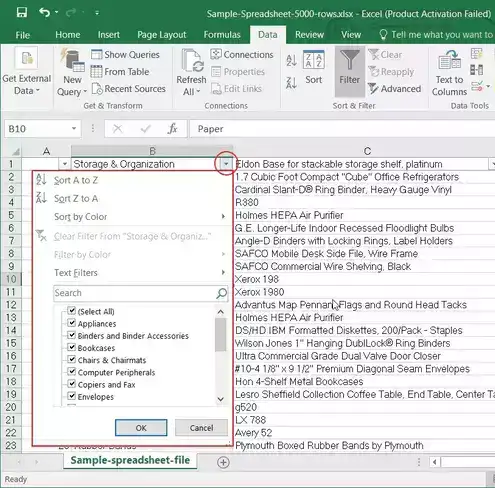The width and height of the screenshot is (495, 488).
Task: Uncheck Binders and Binder Accessories
Action: click(x=71, y=335)
